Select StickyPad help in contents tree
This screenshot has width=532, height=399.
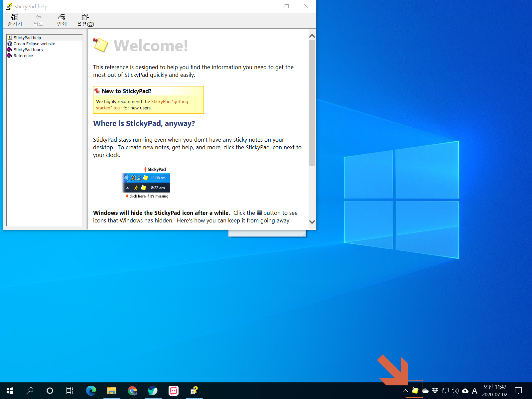[27, 38]
